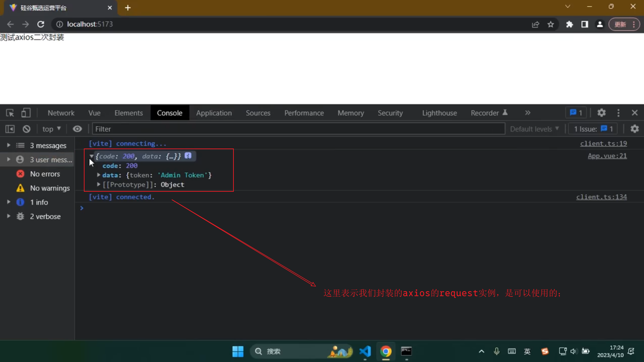Viewport: 644px width, 362px height.
Task: Click the 1 Issue button
Action: pyautogui.click(x=593, y=129)
